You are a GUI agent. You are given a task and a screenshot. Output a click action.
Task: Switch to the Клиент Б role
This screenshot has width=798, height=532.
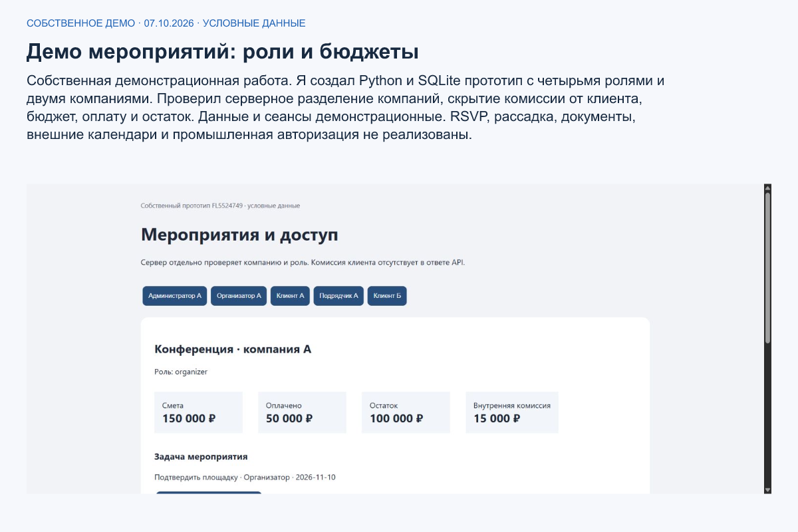387,296
